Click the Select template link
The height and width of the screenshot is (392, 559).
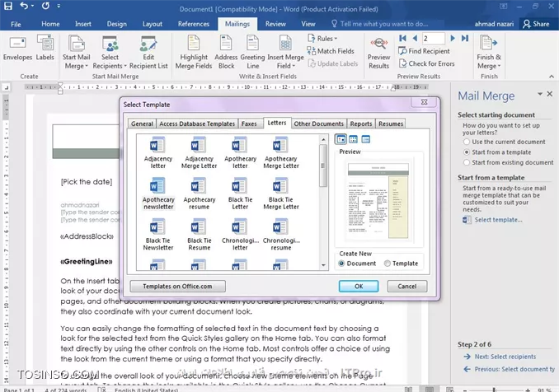tap(498, 220)
